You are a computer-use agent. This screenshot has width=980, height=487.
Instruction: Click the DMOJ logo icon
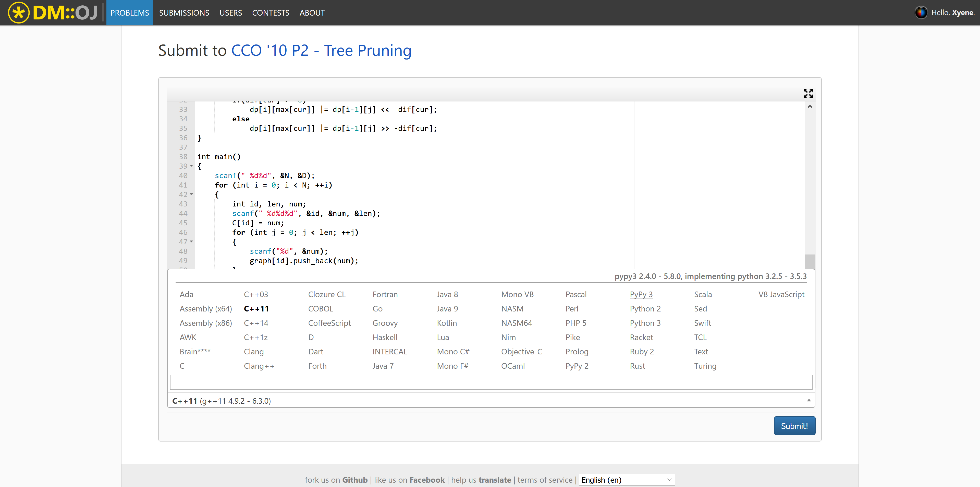coord(18,13)
